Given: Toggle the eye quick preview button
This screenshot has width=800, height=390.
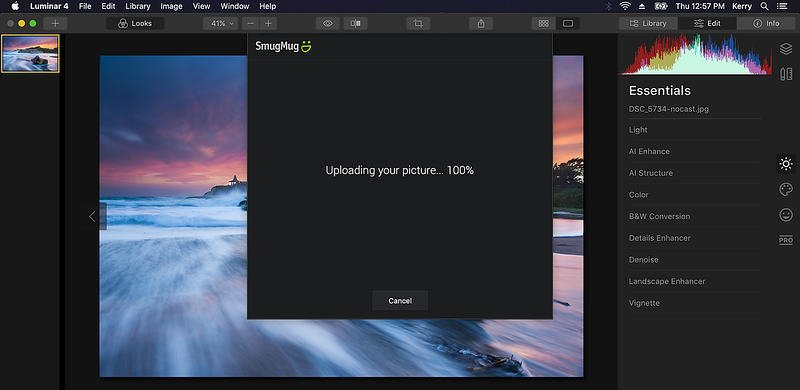Looking at the screenshot, I should click(x=328, y=23).
